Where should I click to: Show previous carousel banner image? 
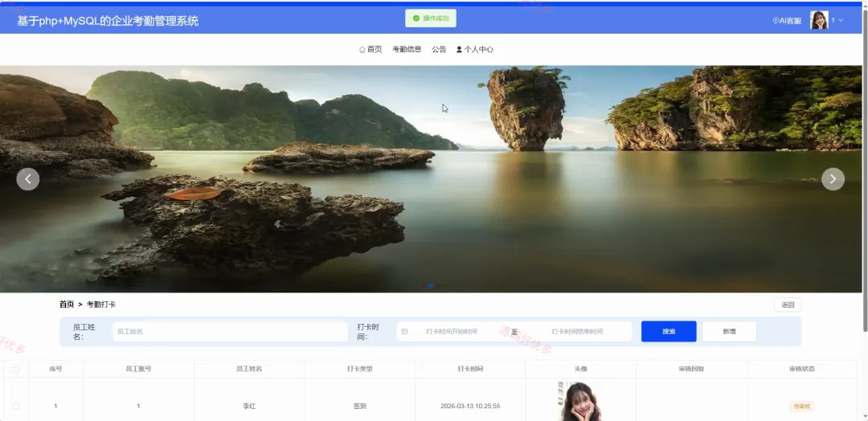coord(27,179)
